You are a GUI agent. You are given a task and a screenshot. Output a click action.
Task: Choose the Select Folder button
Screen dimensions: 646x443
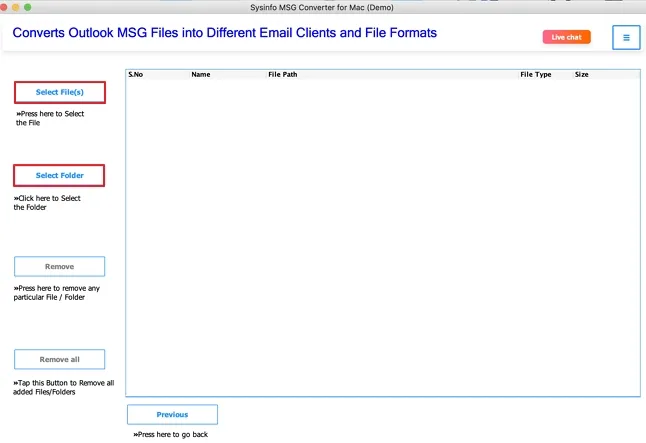pyautogui.click(x=59, y=176)
